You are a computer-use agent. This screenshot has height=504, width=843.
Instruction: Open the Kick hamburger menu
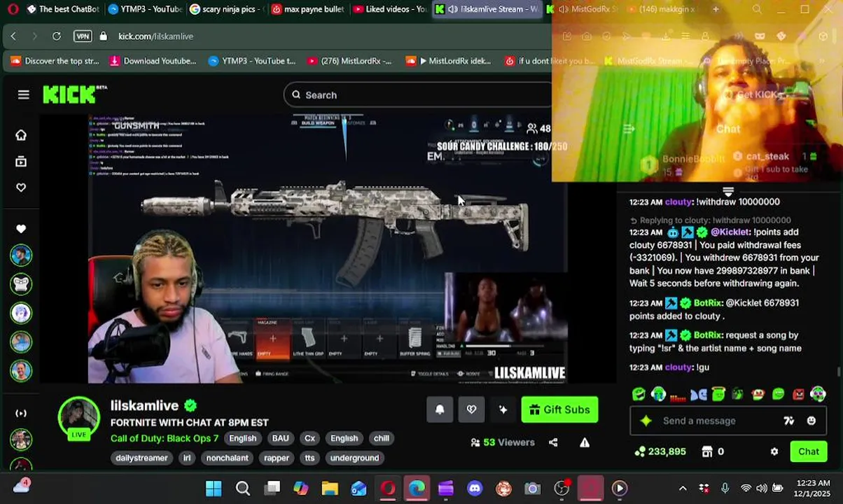tap(23, 94)
